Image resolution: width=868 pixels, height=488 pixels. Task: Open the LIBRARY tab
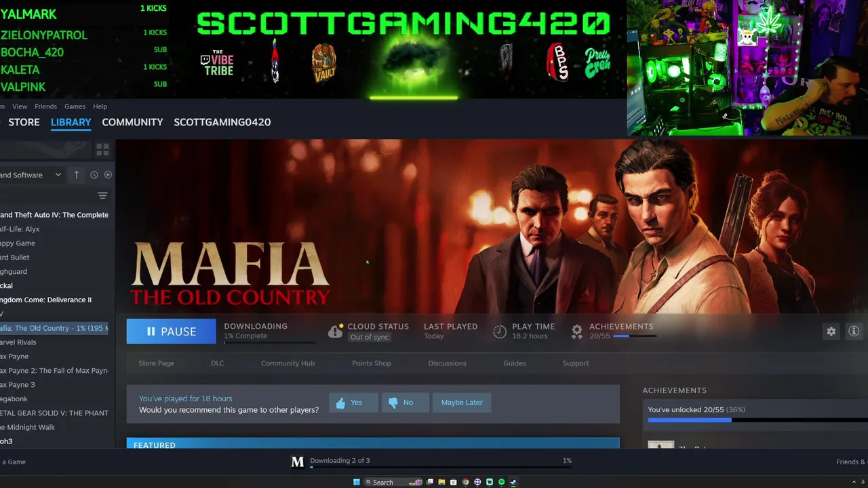pyautogui.click(x=71, y=122)
